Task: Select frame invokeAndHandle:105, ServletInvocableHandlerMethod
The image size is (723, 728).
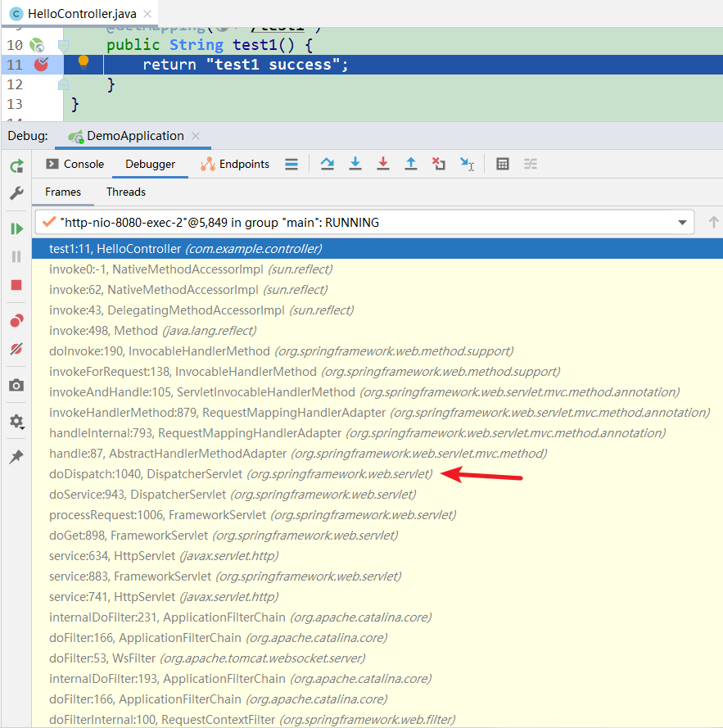Action: [377, 392]
